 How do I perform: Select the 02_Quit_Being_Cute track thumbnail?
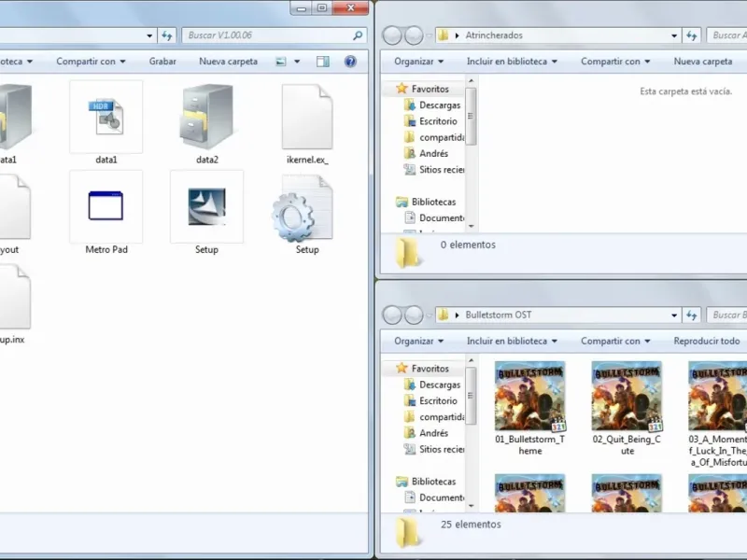627,396
